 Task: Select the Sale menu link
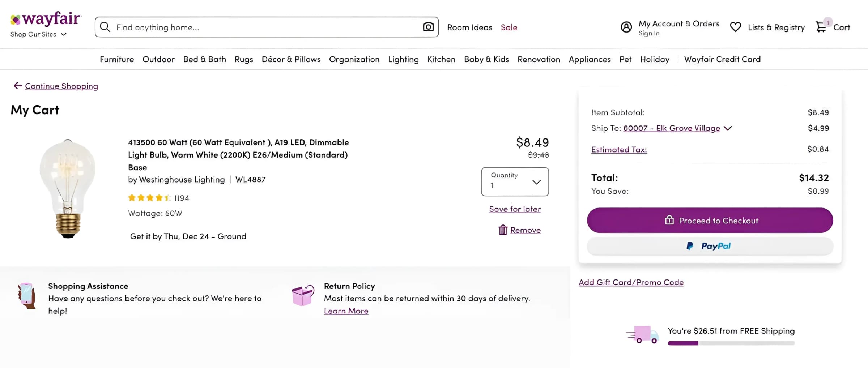[509, 27]
